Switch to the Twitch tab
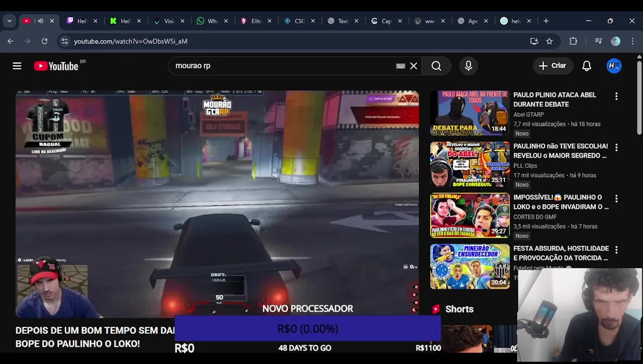This screenshot has width=643, height=364. tap(81, 21)
